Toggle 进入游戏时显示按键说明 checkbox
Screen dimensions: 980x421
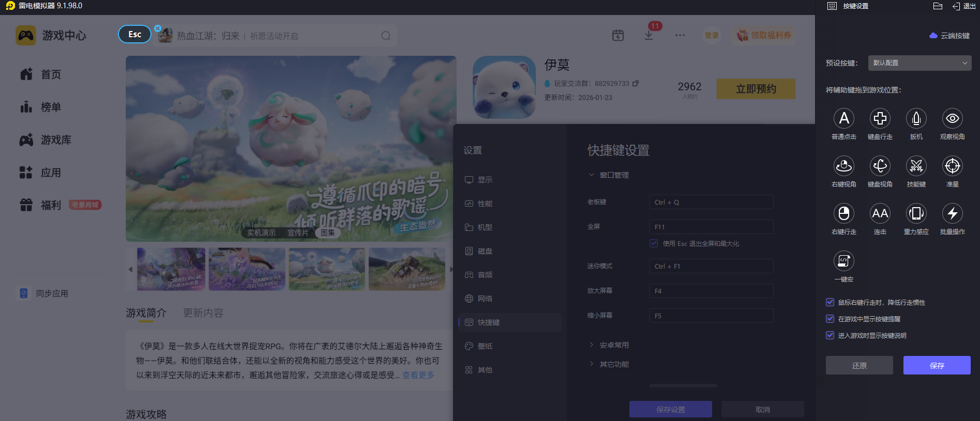tap(830, 335)
